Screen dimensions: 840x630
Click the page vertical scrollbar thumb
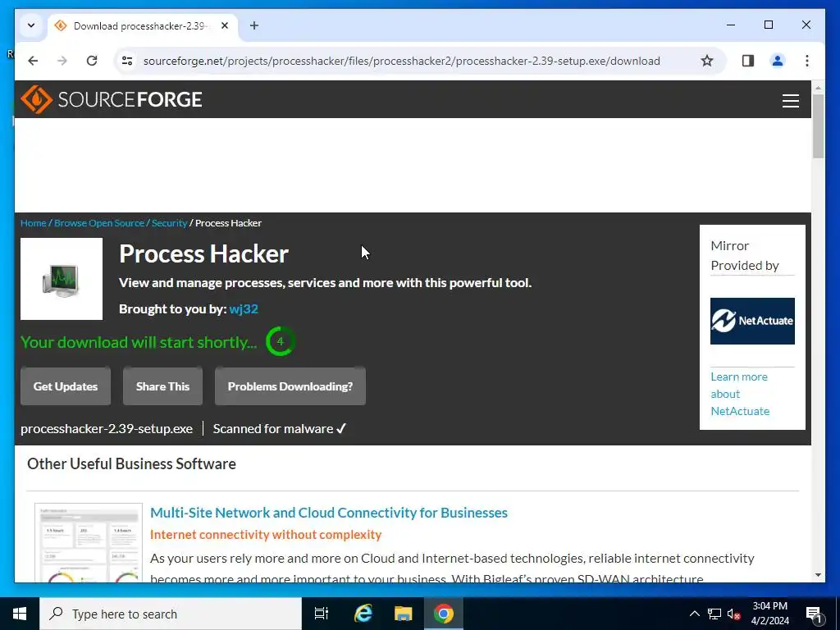(x=818, y=126)
